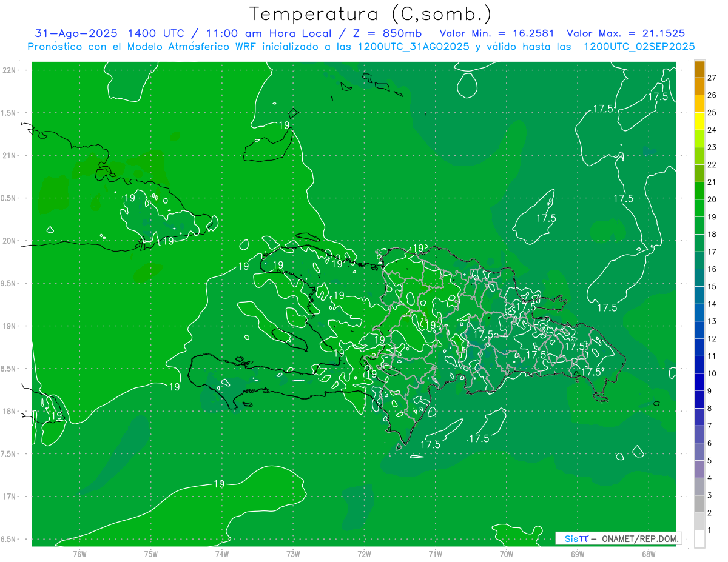Click the legend value '9'
728x562 pixels.
[710, 391]
